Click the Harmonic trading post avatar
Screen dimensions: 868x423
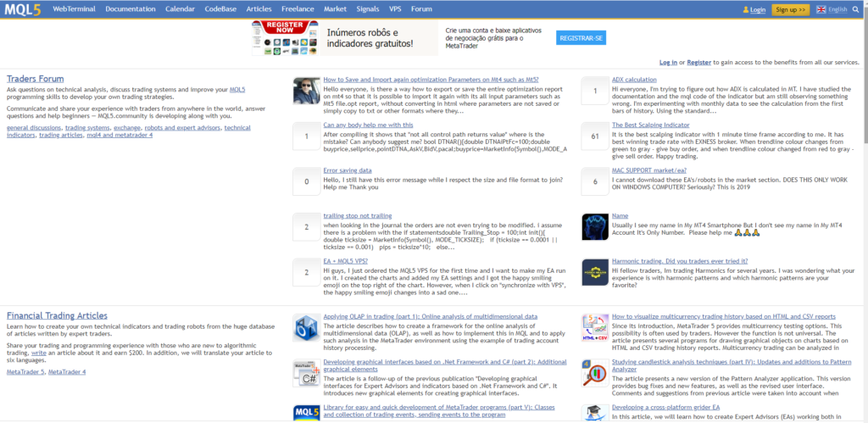click(x=595, y=272)
